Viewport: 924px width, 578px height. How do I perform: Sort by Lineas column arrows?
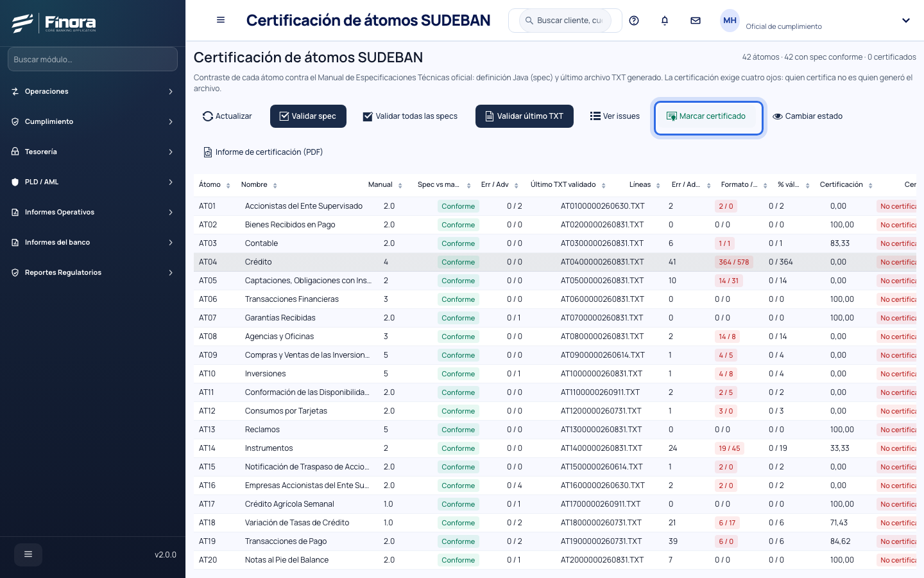pyautogui.click(x=658, y=185)
